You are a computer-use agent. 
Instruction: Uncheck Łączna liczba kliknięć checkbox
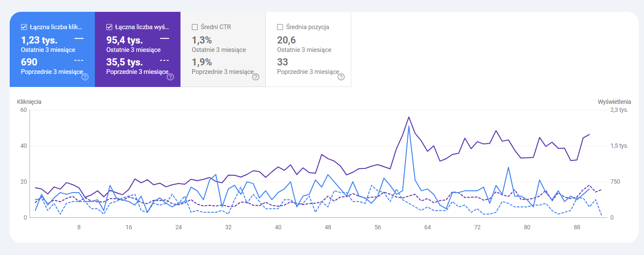[x=24, y=27]
